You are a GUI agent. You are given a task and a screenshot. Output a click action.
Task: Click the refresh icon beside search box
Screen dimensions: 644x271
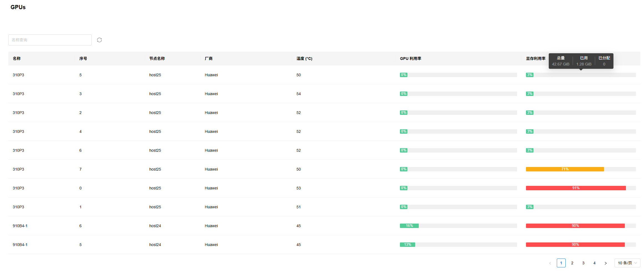coord(99,40)
